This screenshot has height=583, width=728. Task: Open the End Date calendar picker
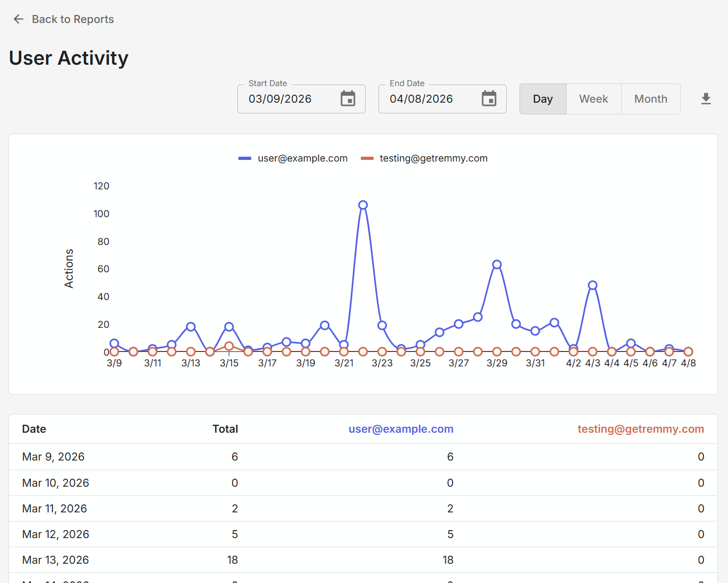[489, 98]
